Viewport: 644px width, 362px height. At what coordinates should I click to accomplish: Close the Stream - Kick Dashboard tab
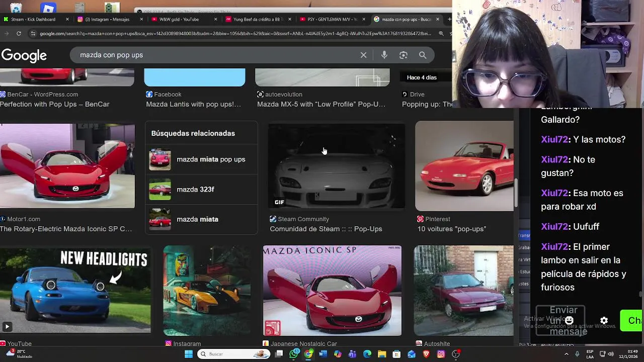[67, 20]
